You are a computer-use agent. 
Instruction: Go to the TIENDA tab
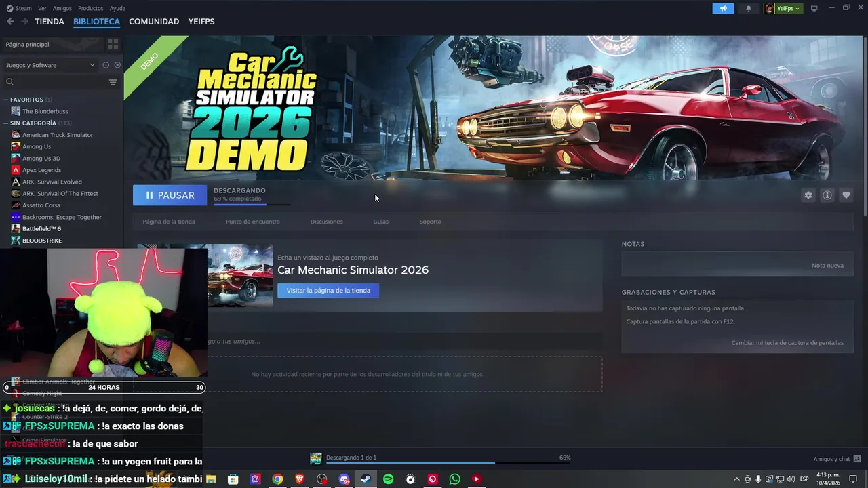[50, 22]
